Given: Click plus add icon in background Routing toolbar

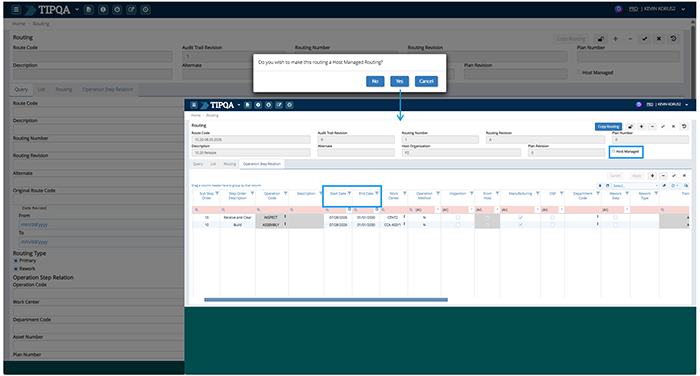Looking at the screenshot, I should pyautogui.click(x=616, y=39).
